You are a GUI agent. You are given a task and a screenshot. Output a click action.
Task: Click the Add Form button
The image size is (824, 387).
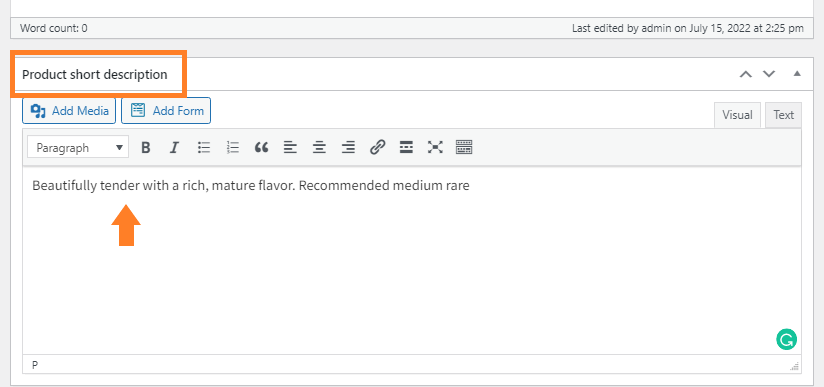pos(166,110)
